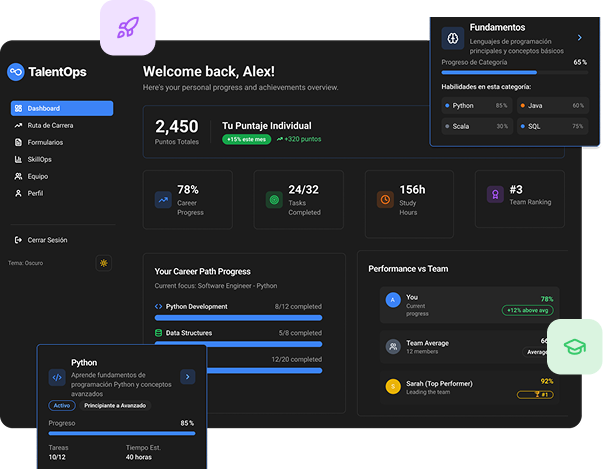Click the purple rocket icon
The width and height of the screenshot is (603, 469).
127,27
